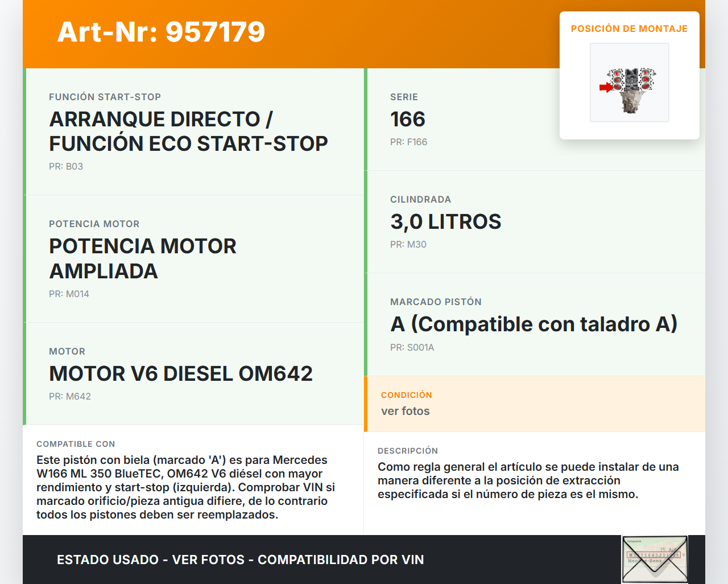The width and height of the screenshot is (728, 584).
Task: Click the "CILINDRADA" label
Action: tap(421, 199)
